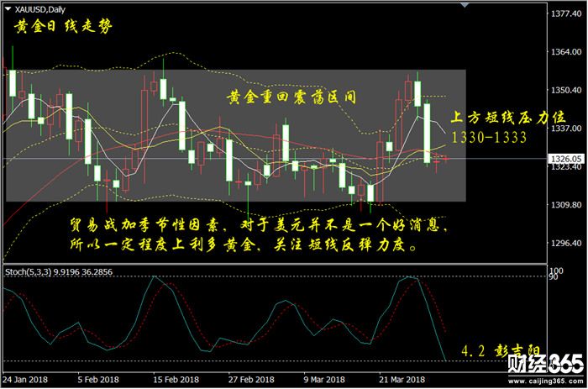Click the 1377.40 price scale value
Screen dimensions: 588x389
566,14
